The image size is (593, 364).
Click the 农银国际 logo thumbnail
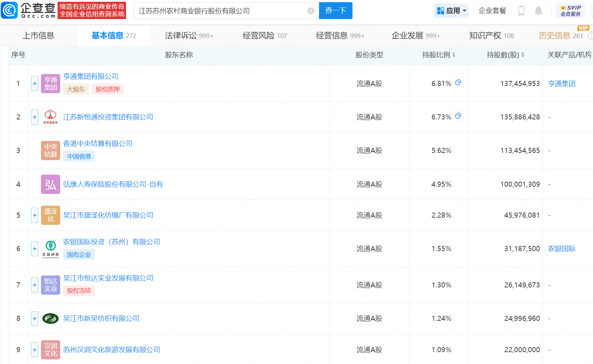tap(50, 249)
